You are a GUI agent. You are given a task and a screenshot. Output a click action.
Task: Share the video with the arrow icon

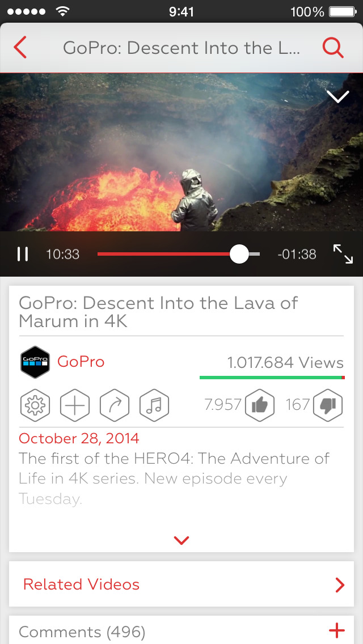coord(115,405)
